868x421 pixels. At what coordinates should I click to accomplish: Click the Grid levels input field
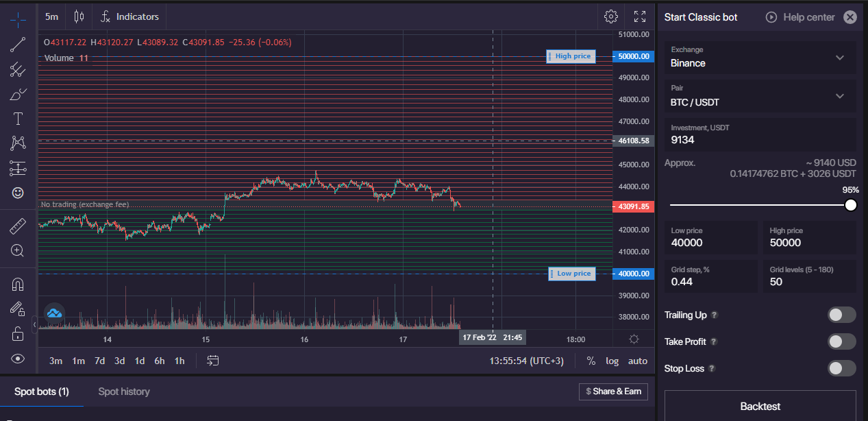pyautogui.click(x=809, y=280)
